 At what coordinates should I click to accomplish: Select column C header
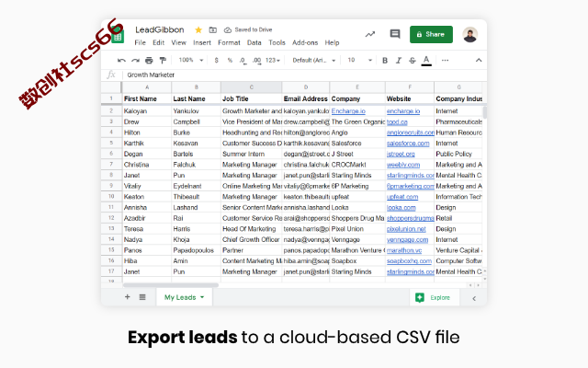click(251, 87)
